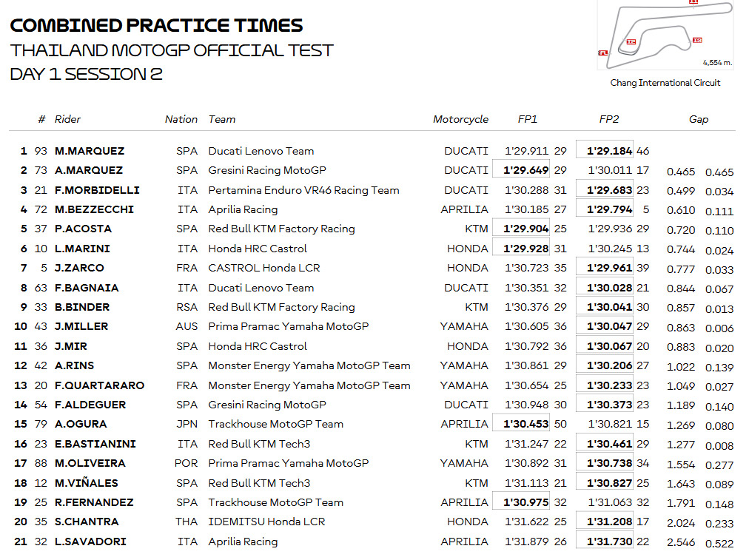Select rider M.MARQUEZ in first place
The height and width of the screenshot is (560, 749).
coord(90,151)
